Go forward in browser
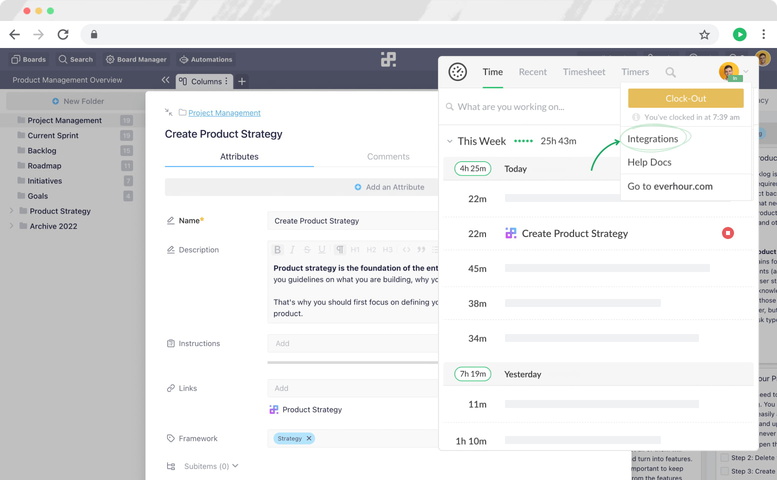Image resolution: width=777 pixels, height=480 pixels. tap(39, 34)
